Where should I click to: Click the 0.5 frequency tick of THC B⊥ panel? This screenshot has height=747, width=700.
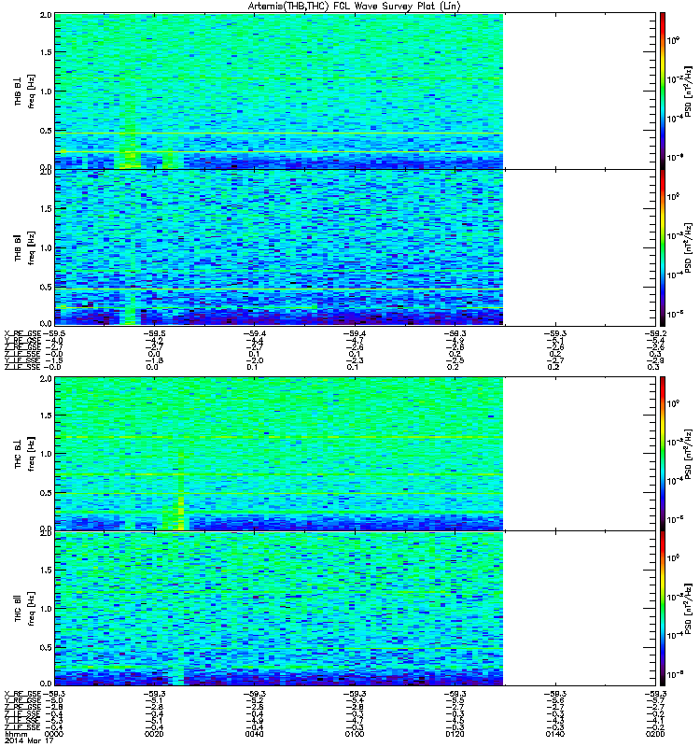click(x=46, y=493)
